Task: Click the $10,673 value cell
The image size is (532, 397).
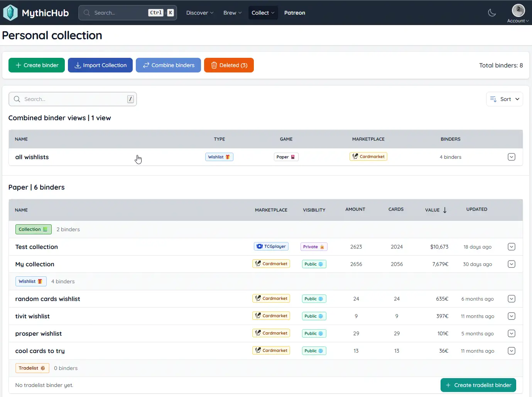Action: point(439,247)
